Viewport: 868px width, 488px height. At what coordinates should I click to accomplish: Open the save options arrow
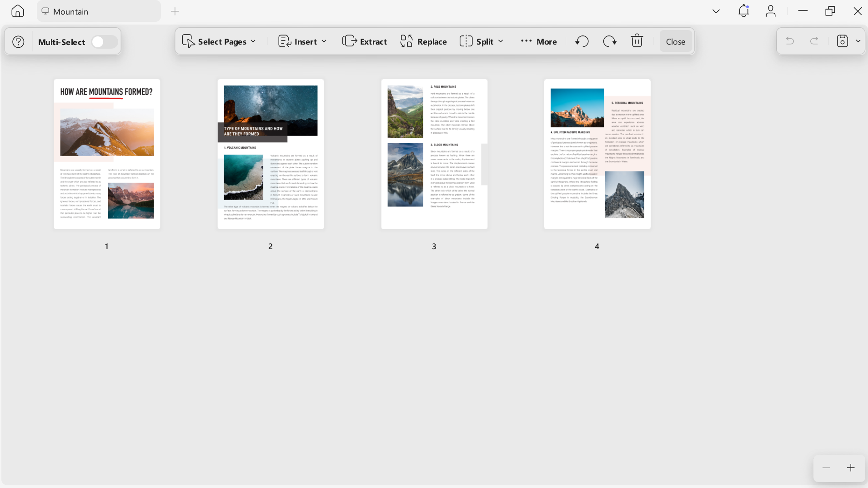pos(858,41)
